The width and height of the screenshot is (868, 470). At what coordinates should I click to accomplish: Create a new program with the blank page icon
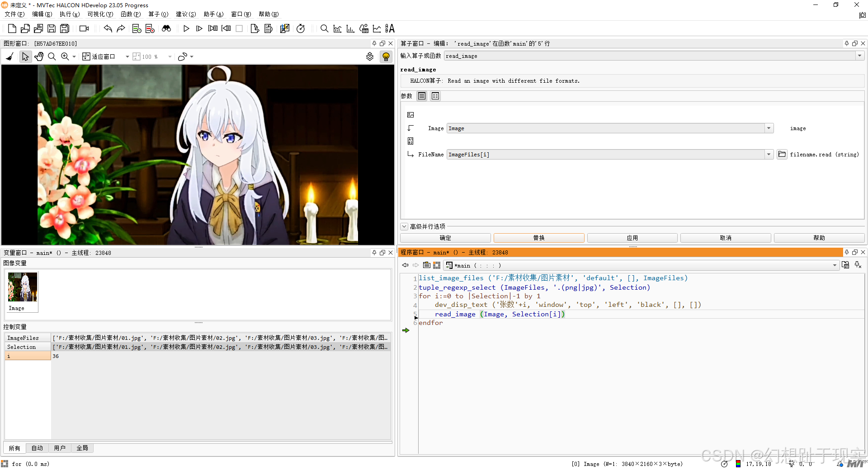click(12, 28)
